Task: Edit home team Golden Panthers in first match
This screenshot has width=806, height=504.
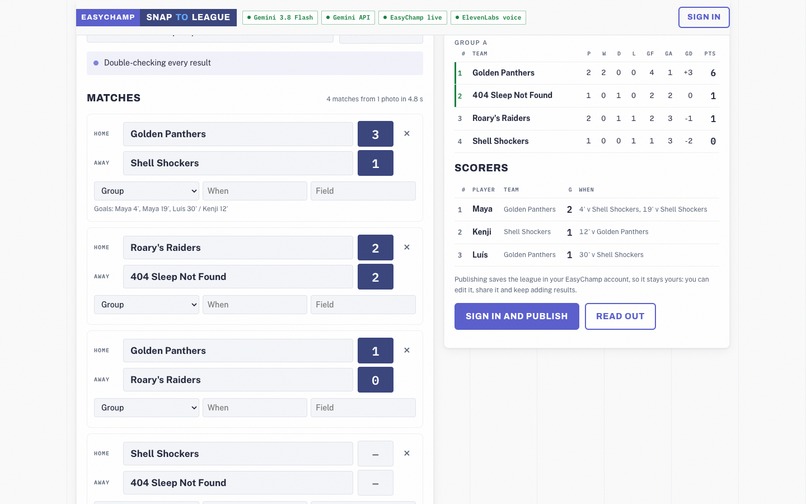Action: coord(238,134)
